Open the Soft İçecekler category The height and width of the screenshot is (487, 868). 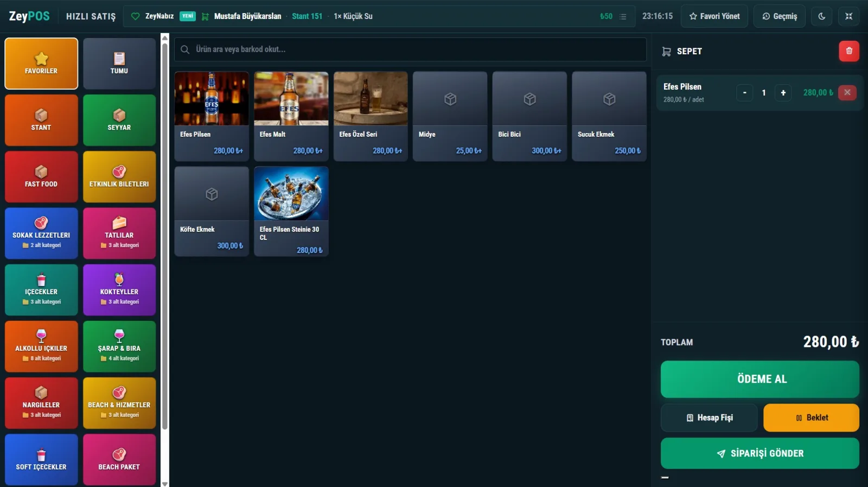pyautogui.click(x=41, y=459)
